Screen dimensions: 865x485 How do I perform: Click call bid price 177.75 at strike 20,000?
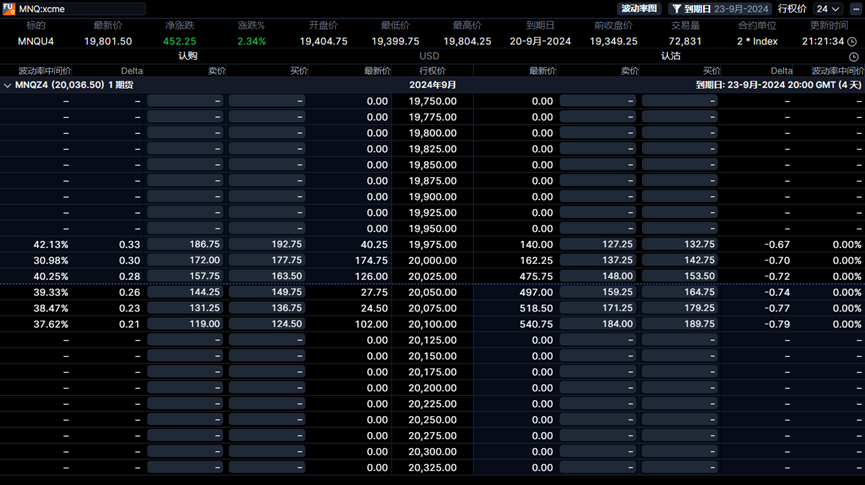pyautogui.click(x=266, y=260)
